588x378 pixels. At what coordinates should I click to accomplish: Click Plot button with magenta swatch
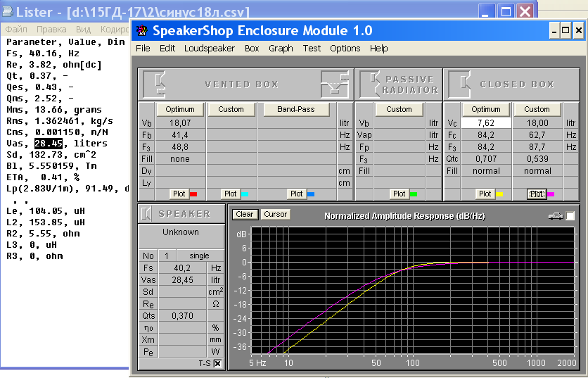(537, 194)
